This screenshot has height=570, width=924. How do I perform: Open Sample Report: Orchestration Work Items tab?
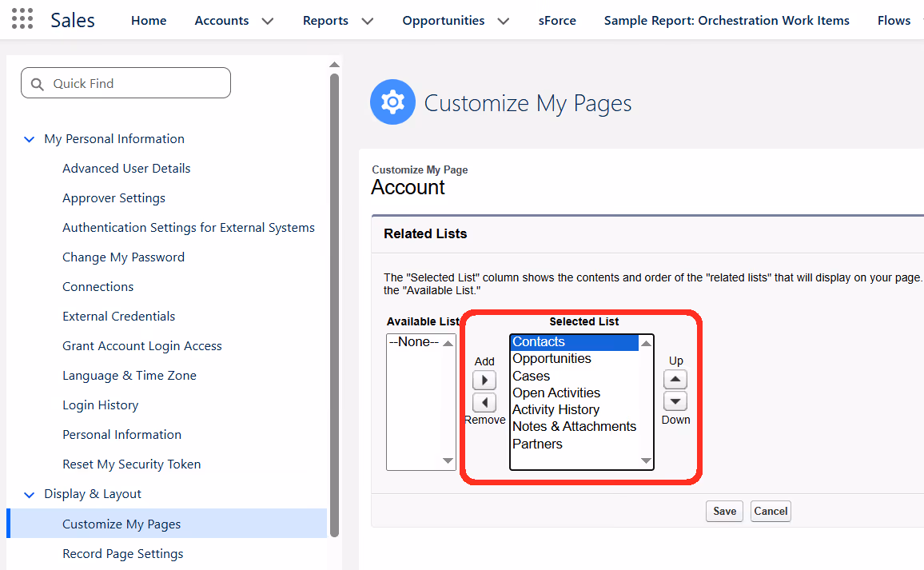pyautogui.click(x=727, y=21)
